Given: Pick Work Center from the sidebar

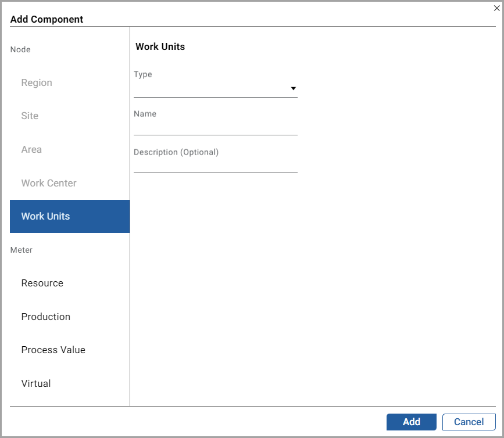Looking at the screenshot, I should click(x=49, y=184).
